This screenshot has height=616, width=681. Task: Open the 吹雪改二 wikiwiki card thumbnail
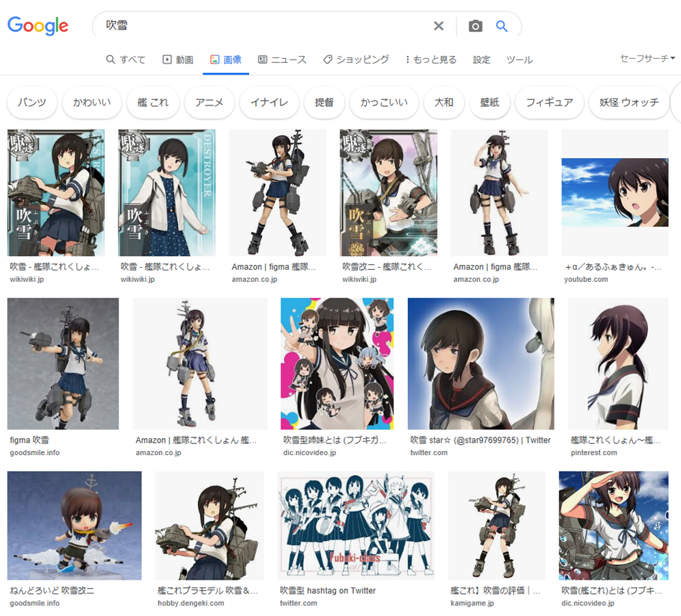(388, 192)
